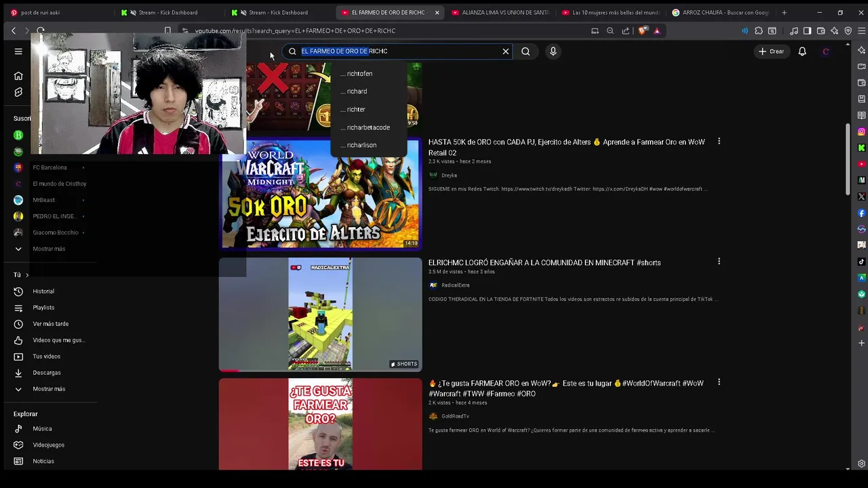The image size is (868, 488).
Task: Open Historial in the sidebar
Action: tap(43, 291)
